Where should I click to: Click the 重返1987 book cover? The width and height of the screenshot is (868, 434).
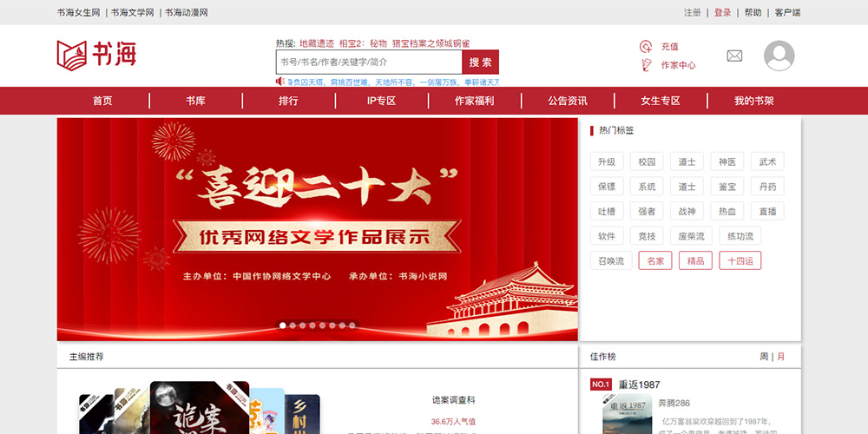pos(628,414)
